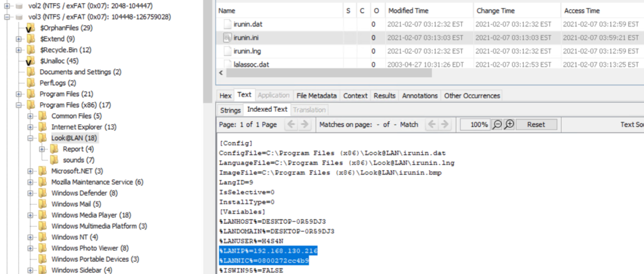Select the irunin.dat file row
Screen dimensions: 644x274
coord(430,25)
